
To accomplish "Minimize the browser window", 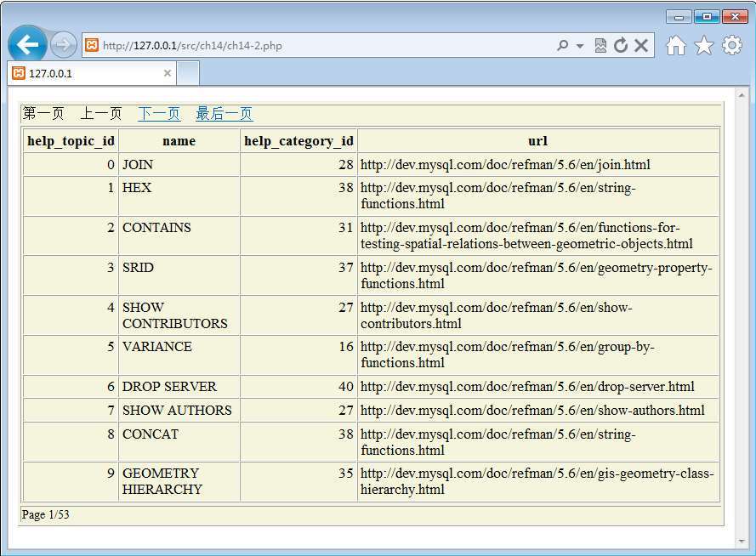I will (679, 17).
